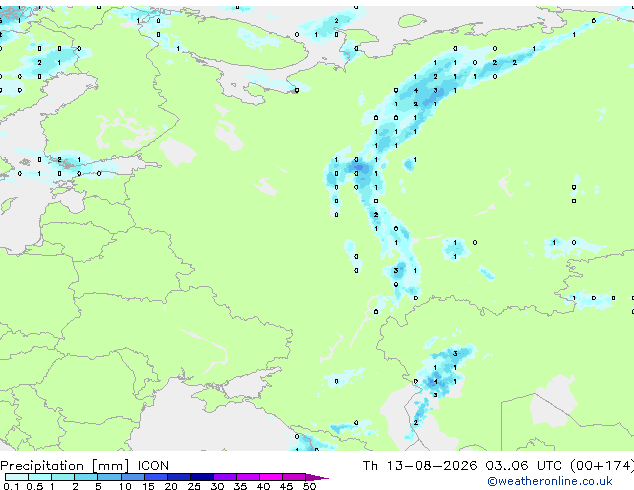Open the weatheronline.co.uk copyright link
The image size is (634, 490).
tap(550, 481)
